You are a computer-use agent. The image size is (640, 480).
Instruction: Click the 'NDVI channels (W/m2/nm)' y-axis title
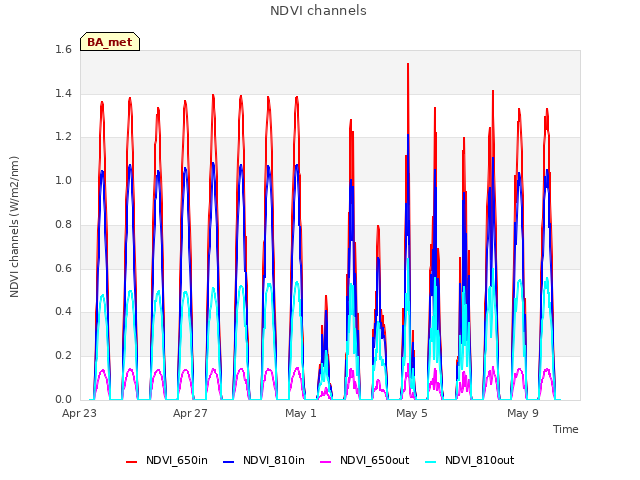[x=14, y=227]
